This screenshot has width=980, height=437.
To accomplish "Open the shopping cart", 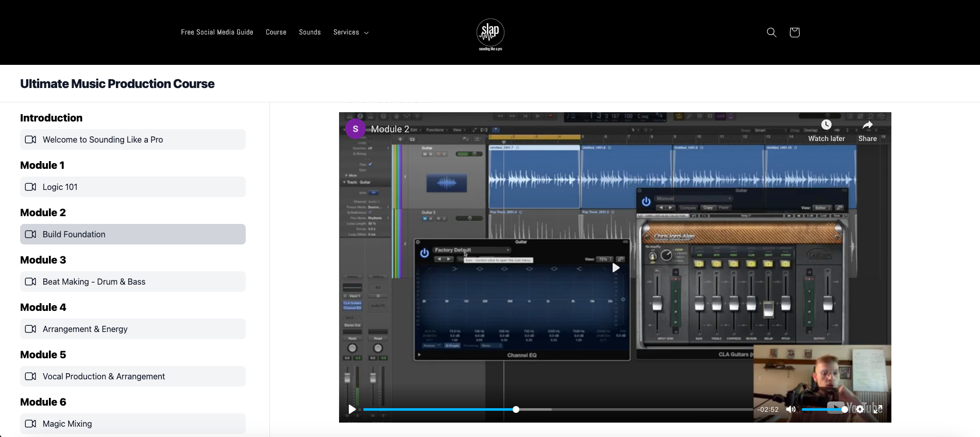I will [x=794, y=32].
